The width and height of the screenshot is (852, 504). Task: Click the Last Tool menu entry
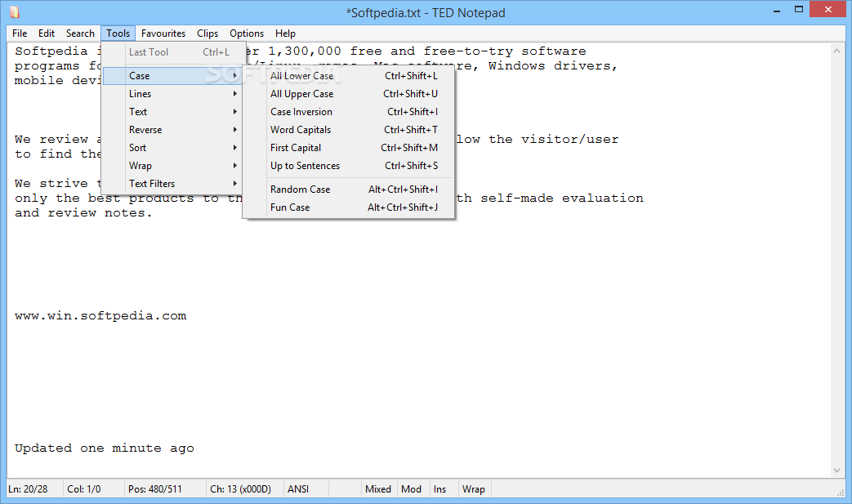[173, 52]
